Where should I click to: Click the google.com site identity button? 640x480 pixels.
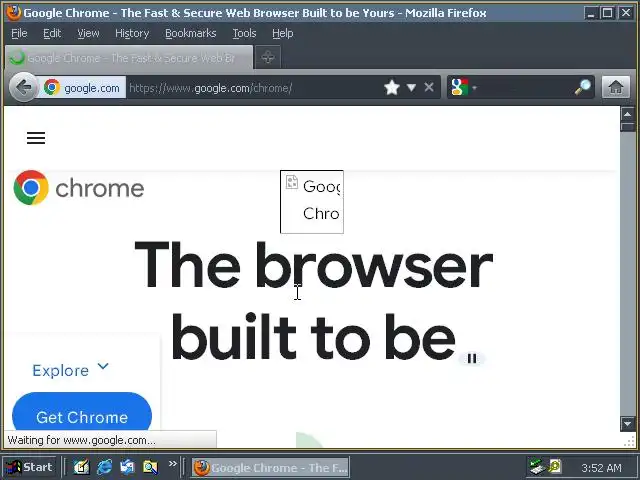click(x=82, y=87)
